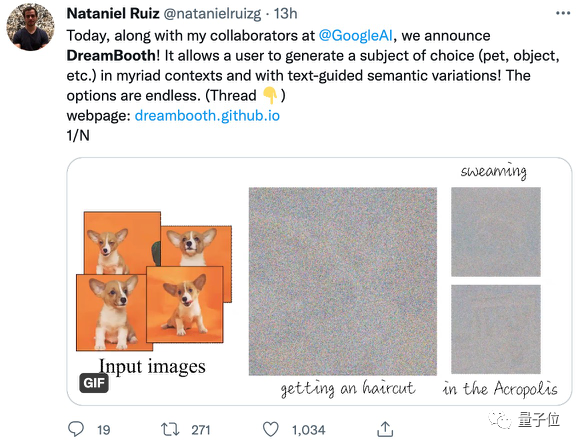Screen dimensions: 578x445
Task: Click the 13h timestamp
Action: [285, 14]
